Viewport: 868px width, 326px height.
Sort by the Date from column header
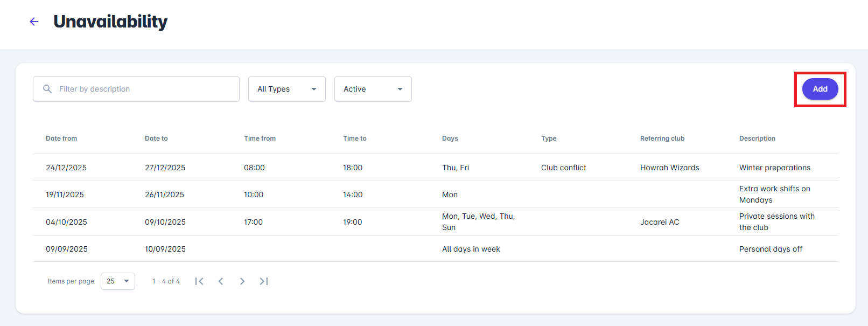pos(61,138)
